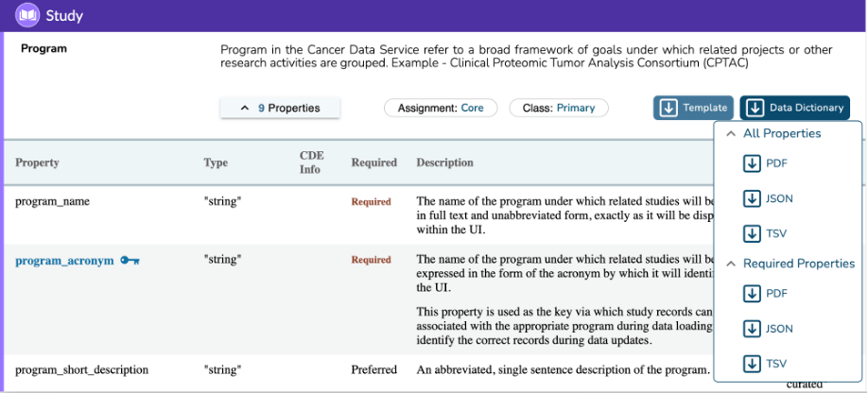
Task: Download All Properties TSV icon
Action: pos(753,233)
